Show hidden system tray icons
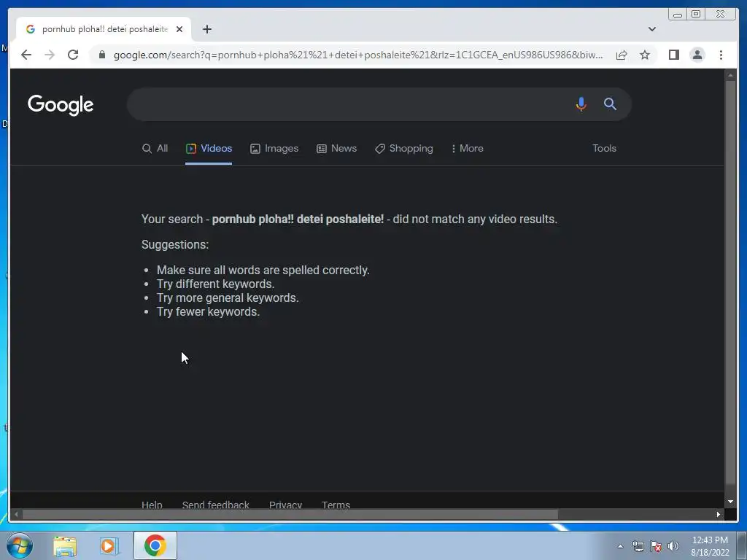This screenshot has height=560, width=747. point(620,546)
